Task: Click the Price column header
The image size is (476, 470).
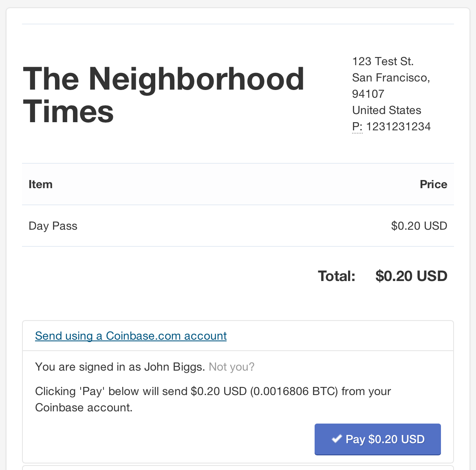Action: [433, 184]
